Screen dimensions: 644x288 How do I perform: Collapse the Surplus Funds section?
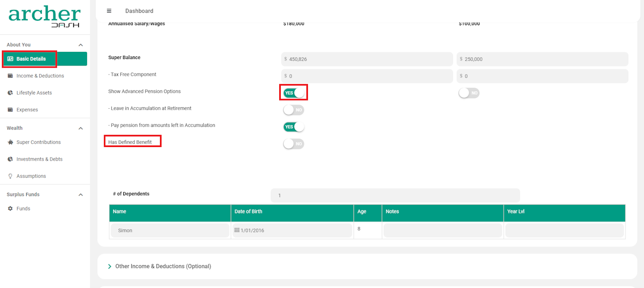click(80, 195)
